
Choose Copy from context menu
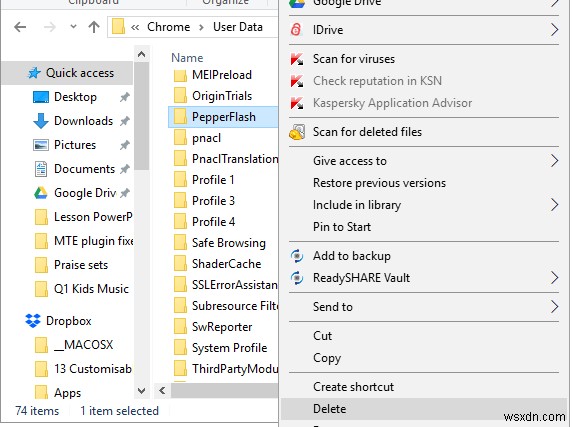point(424,358)
